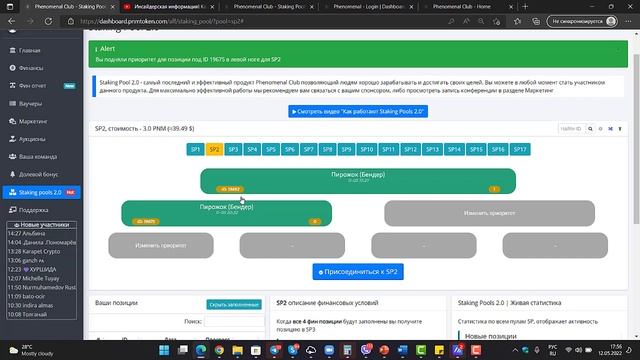Click the address bar URL
Screen dimensions: 640x360
pos(162,21)
